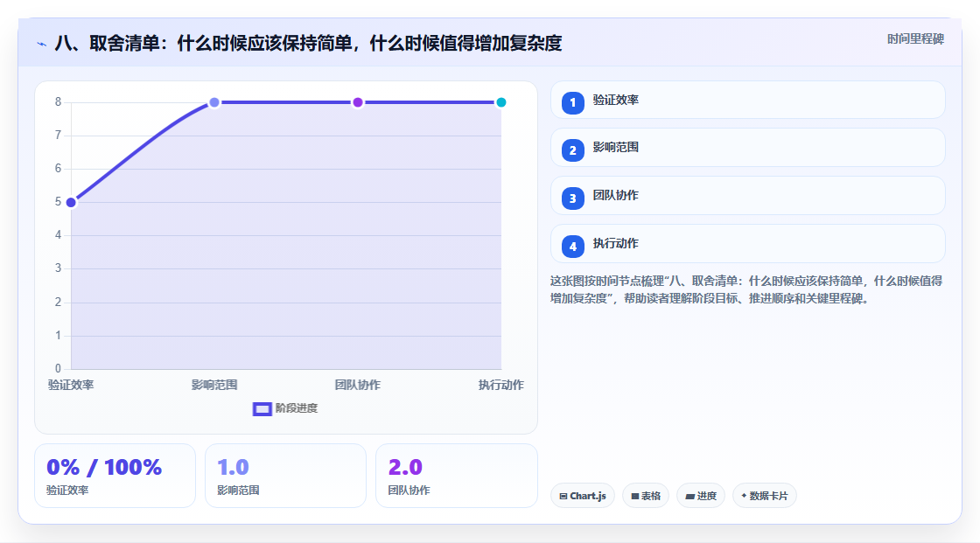The image size is (980, 543).
Task: Open the 验证效率 milestone row
Action: (x=747, y=100)
